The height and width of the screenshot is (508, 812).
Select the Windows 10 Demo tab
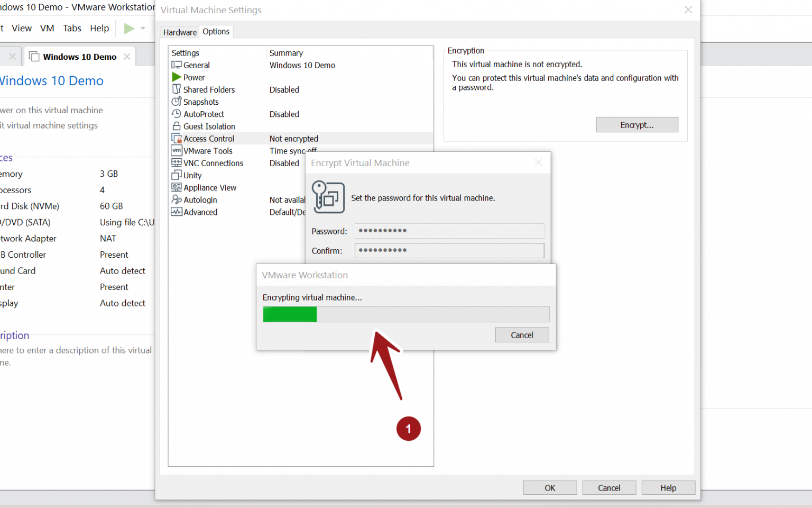[79, 56]
